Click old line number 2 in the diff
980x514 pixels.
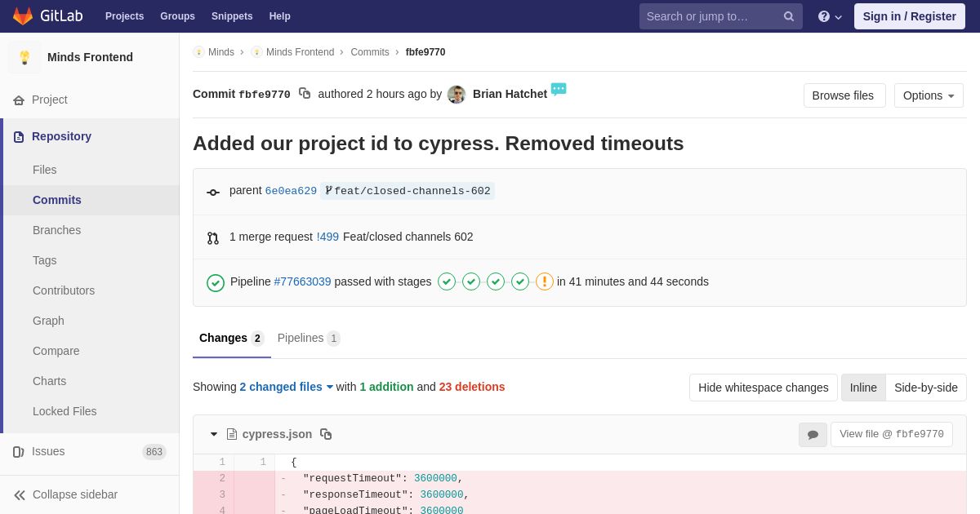pyautogui.click(x=222, y=479)
